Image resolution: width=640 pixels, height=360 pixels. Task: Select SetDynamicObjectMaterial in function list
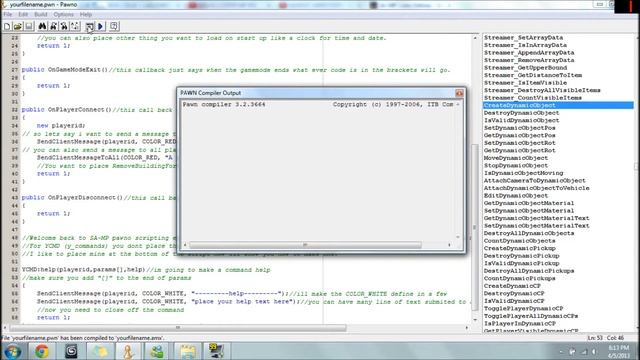(529, 211)
